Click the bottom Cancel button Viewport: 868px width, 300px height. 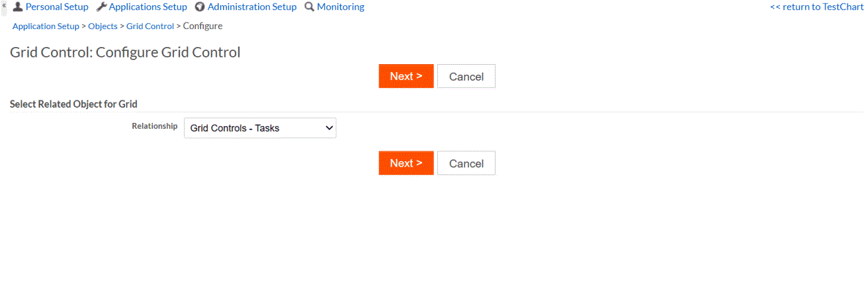466,163
